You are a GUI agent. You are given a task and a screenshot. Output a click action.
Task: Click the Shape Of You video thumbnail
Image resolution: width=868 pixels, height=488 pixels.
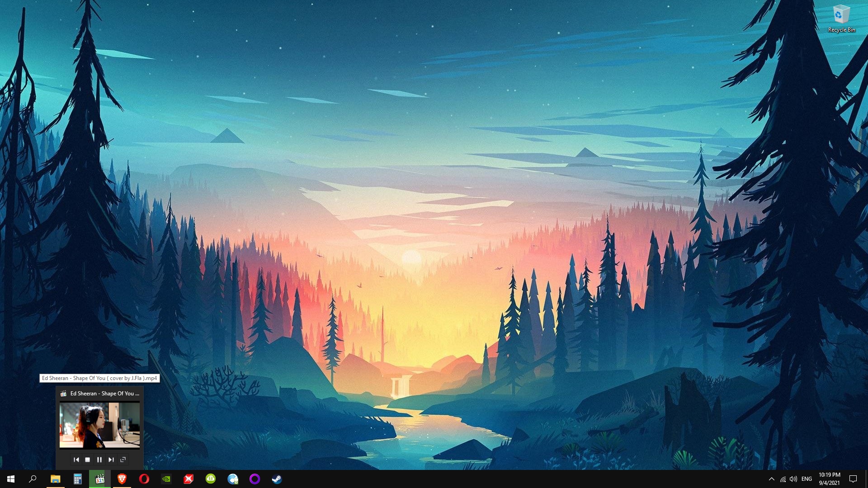pyautogui.click(x=99, y=425)
